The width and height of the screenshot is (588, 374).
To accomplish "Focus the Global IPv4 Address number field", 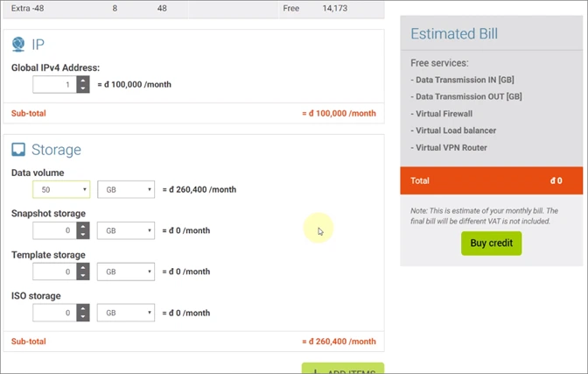I will click(x=55, y=84).
